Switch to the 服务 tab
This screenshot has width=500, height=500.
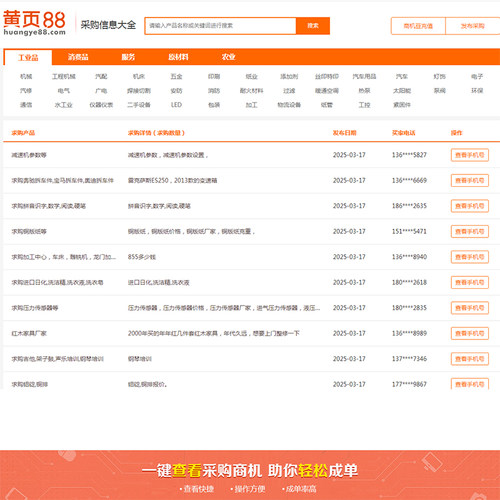point(128,57)
